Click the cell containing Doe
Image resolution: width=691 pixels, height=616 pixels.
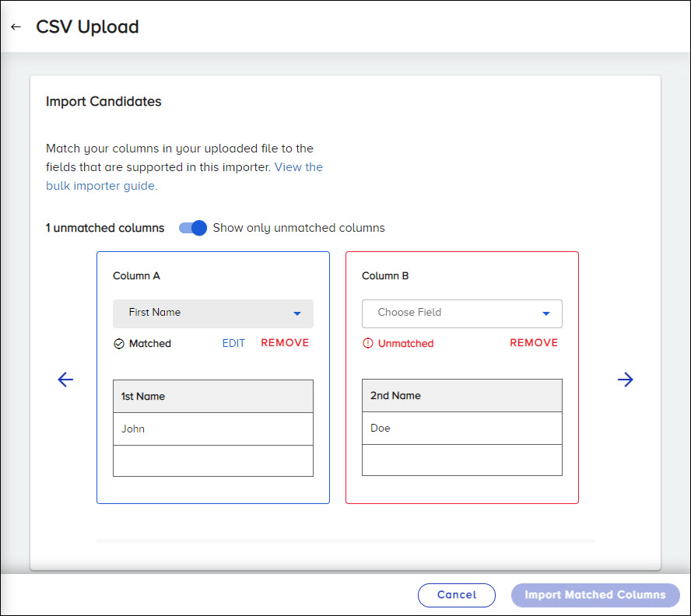(x=461, y=428)
